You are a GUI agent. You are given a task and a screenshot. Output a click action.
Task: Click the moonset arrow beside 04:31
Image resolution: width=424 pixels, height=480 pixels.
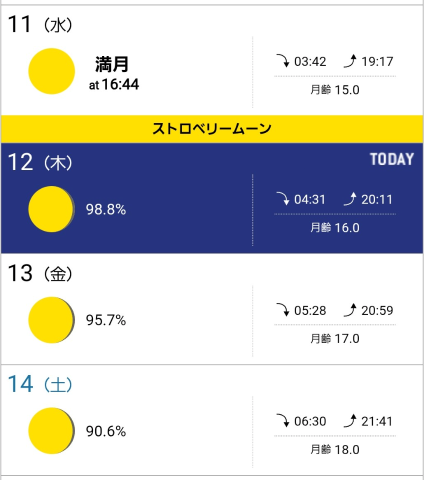pos(283,199)
